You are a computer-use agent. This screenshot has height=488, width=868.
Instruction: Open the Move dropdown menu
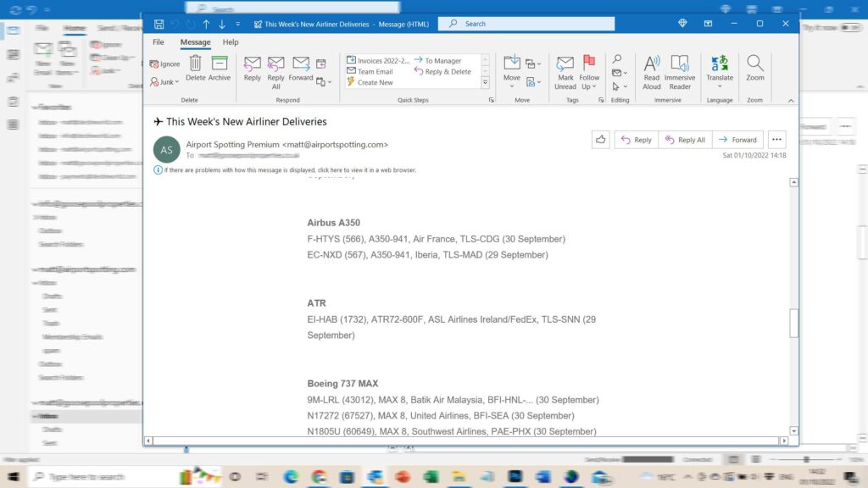(x=512, y=69)
